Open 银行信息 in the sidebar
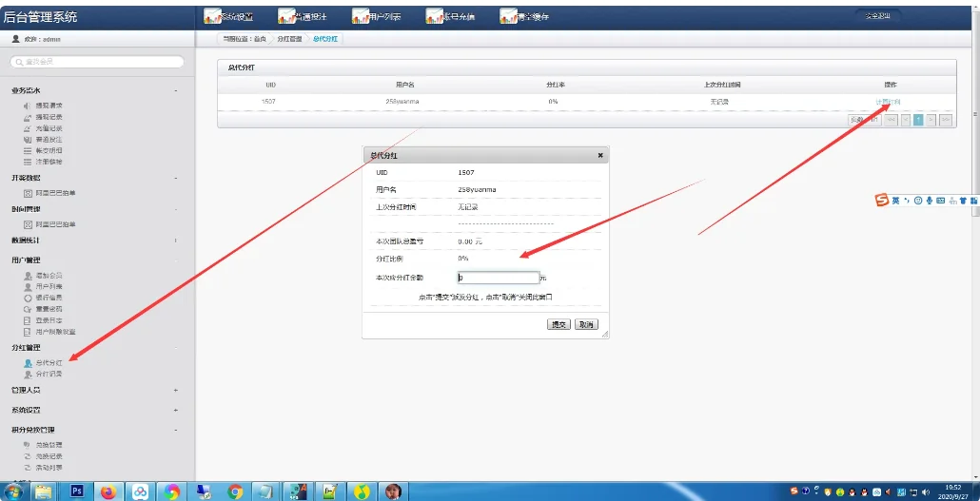This screenshot has height=501, width=980. tap(49, 298)
